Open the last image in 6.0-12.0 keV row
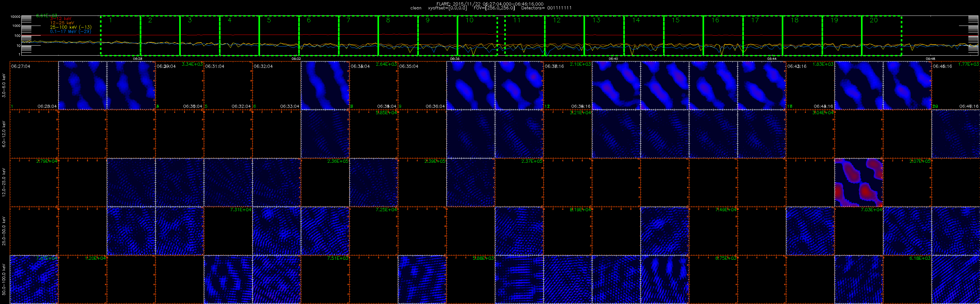The height and width of the screenshot is (304, 980). (956, 134)
